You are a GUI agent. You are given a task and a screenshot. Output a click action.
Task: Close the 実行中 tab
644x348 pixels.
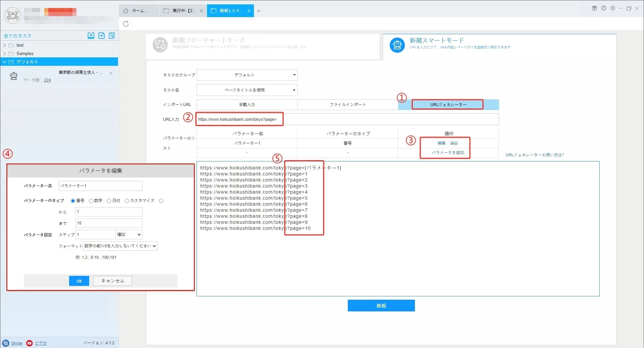coord(202,11)
